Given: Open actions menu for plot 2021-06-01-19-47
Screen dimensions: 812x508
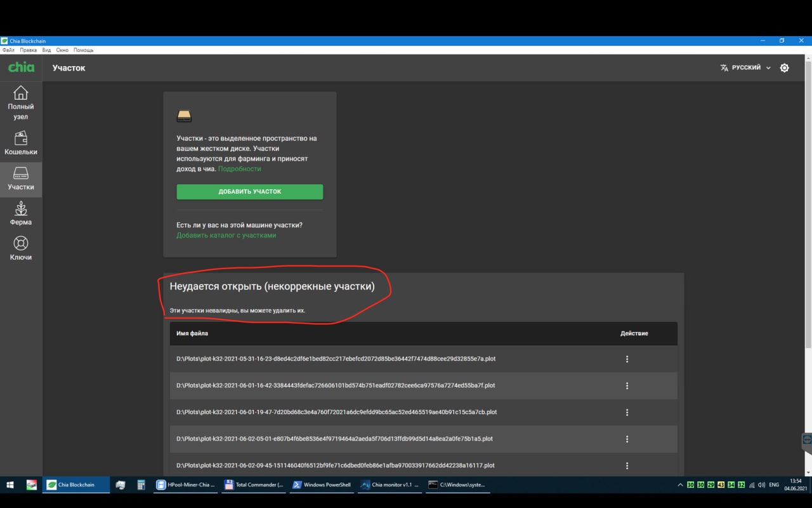Looking at the screenshot, I should click(627, 412).
